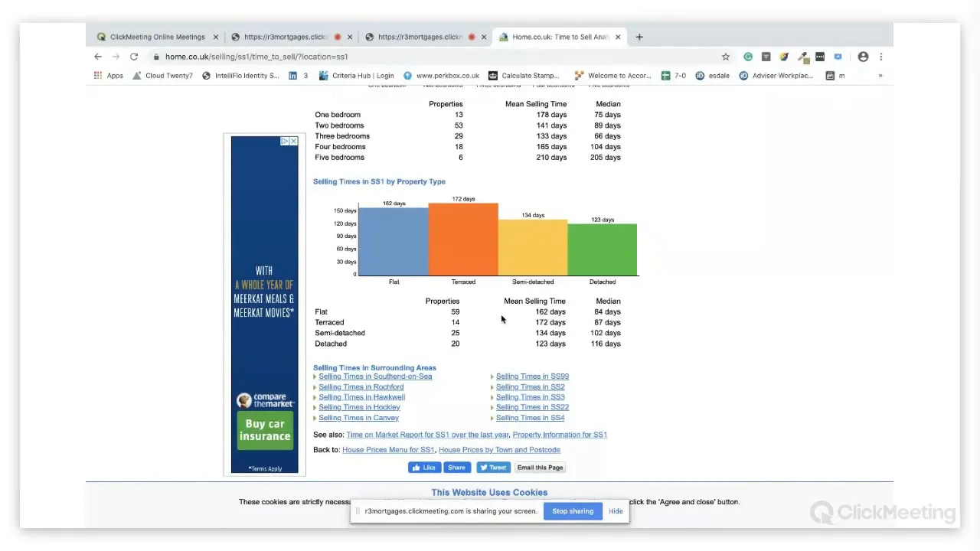
Task: Open the Property Information for SS1 link
Action: click(x=560, y=435)
